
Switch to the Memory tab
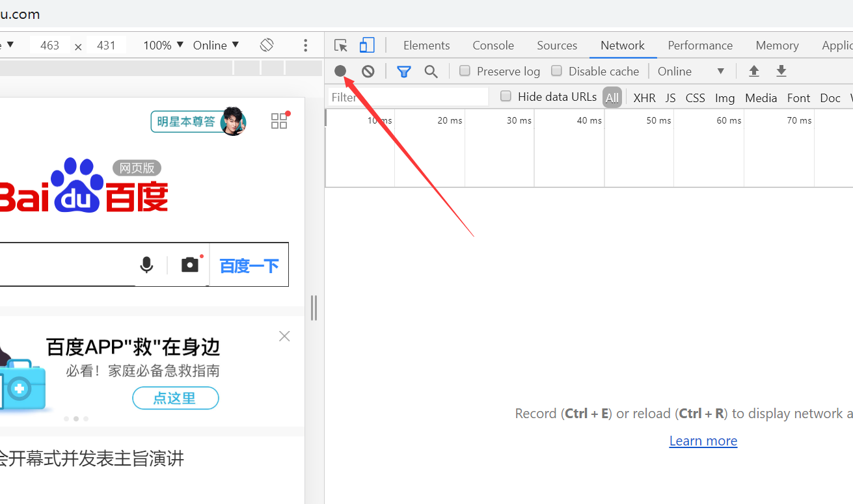(777, 45)
